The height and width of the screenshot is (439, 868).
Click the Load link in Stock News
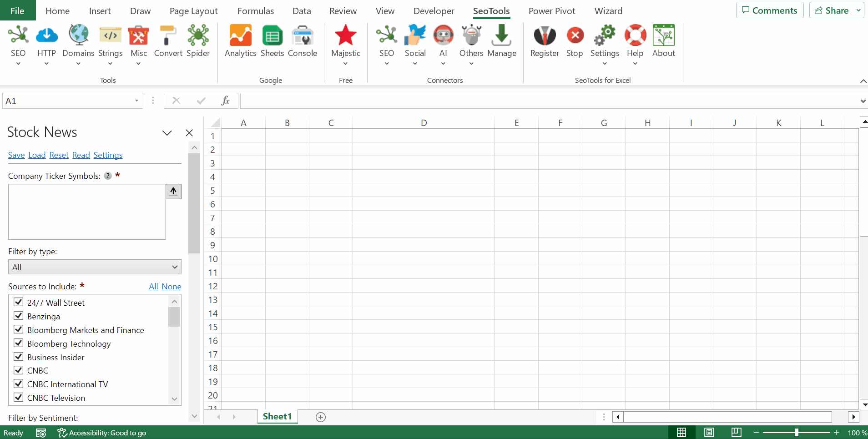[37, 155]
